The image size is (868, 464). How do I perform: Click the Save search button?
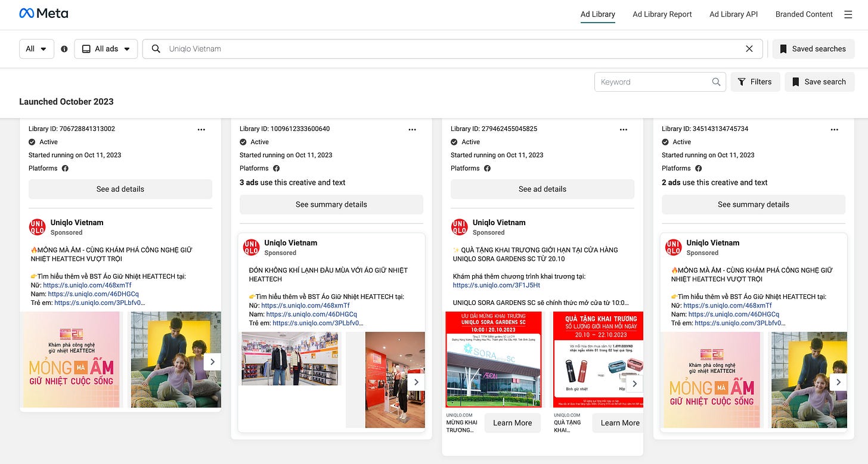pyautogui.click(x=820, y=82)
